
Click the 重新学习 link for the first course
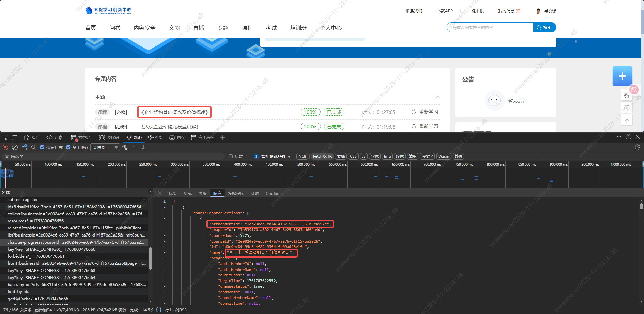(x=428, y=112)
